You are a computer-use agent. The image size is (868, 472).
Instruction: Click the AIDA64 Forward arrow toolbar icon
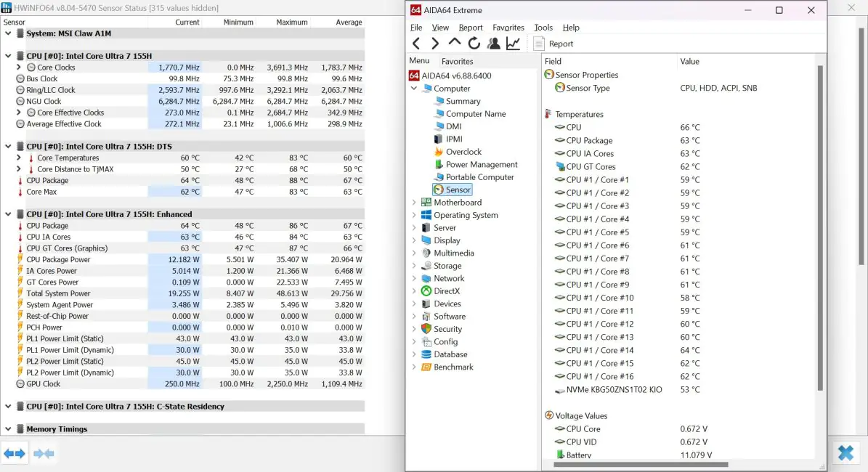tap(435, 43)
